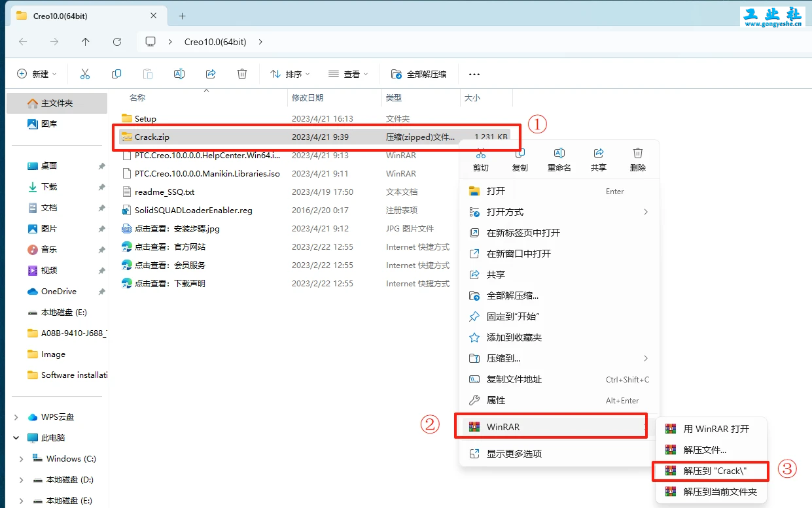Collapse the 此电脑 tree node

click(18, 438)
